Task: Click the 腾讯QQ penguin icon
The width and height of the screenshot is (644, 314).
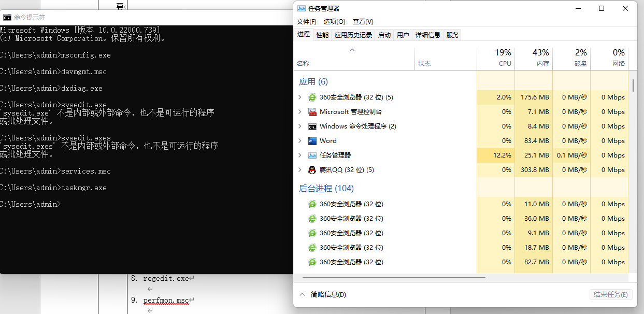Action: point(312,170)
